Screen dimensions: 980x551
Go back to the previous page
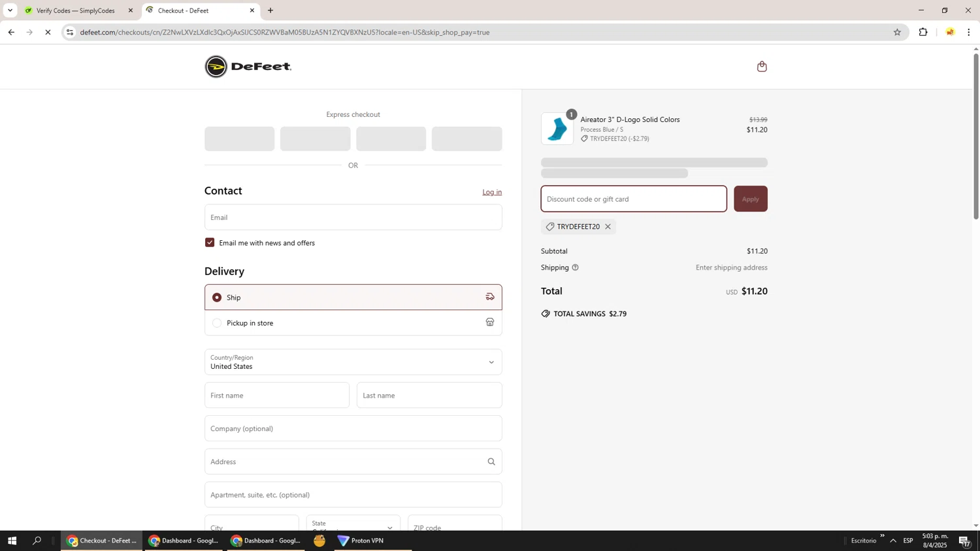point(11,32)
